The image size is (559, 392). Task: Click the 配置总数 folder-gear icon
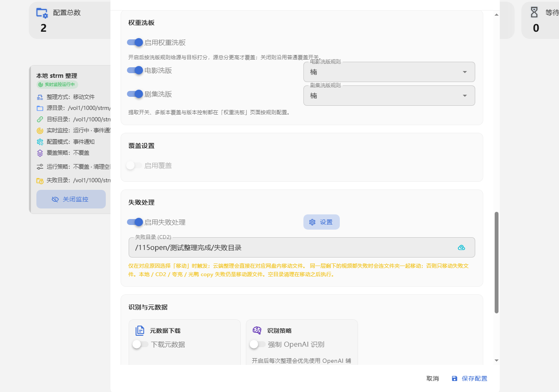click(x=42, y=13)
